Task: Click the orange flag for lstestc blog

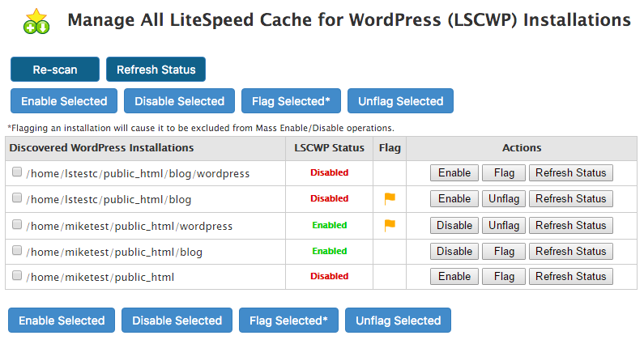Action: (390, 198)
